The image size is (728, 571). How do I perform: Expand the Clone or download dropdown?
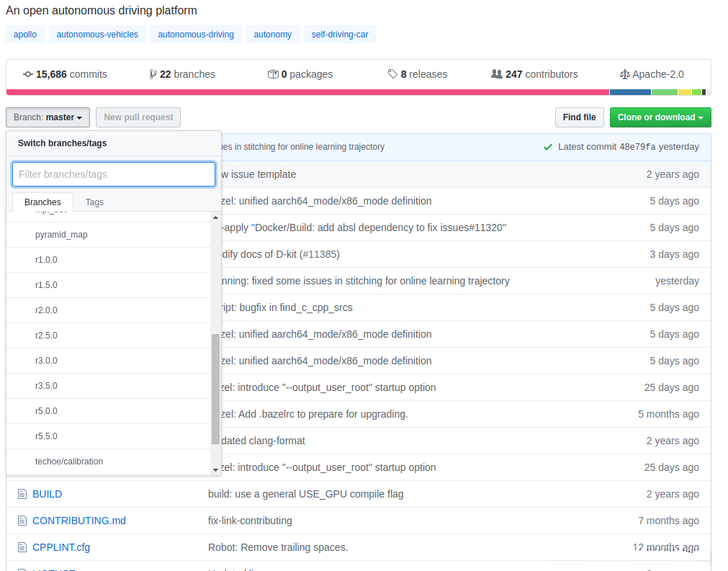click(660, 117)
